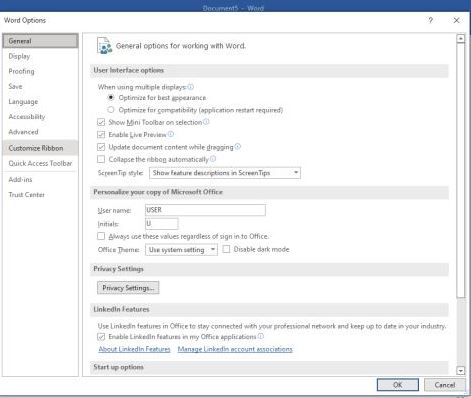Open the Display category
Image resolution: width=471 pixels, height=398 pixels.
(x=40, y=56)
